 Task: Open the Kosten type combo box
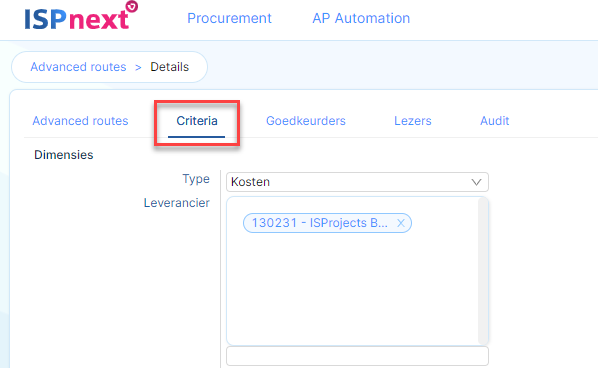[x=357, y=182]
